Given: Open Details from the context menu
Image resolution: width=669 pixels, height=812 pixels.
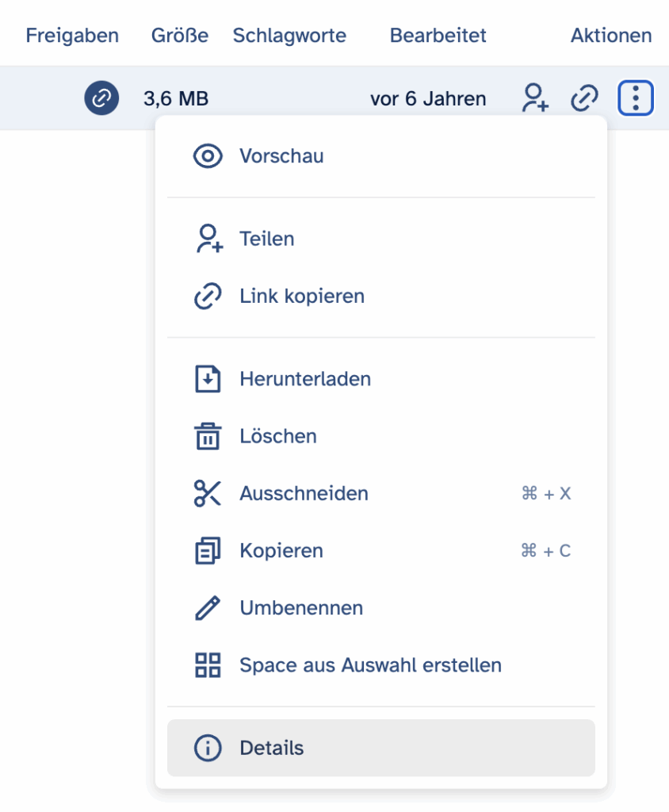Looking at the screenshot, I should click(x=381, y=748).
